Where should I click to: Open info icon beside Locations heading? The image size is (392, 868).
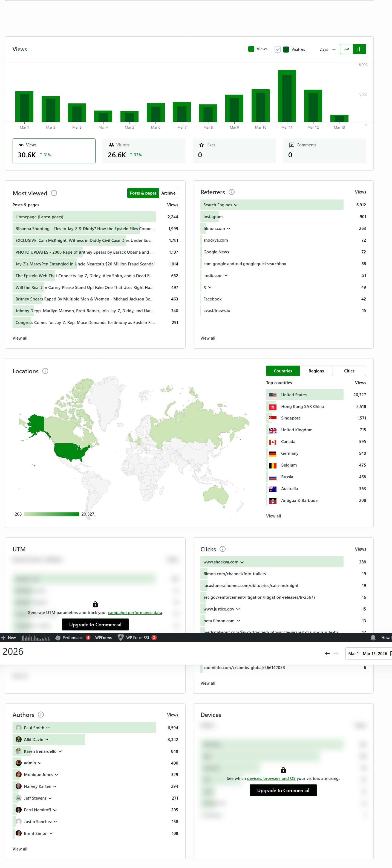tap(45, 371)
